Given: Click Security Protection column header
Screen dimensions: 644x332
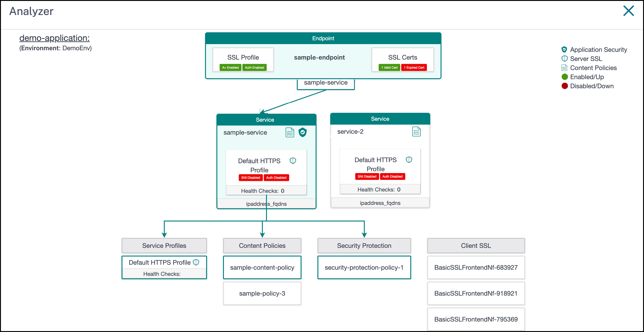Looking at the screenshot, I should point(364,246).
